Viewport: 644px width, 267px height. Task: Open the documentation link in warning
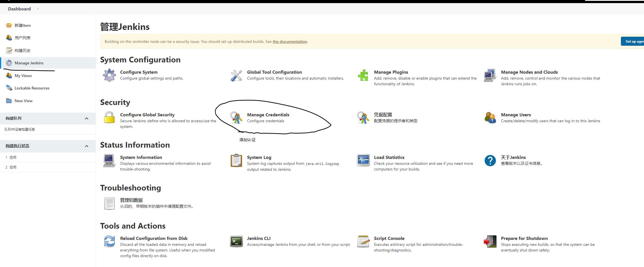point(290,41)
